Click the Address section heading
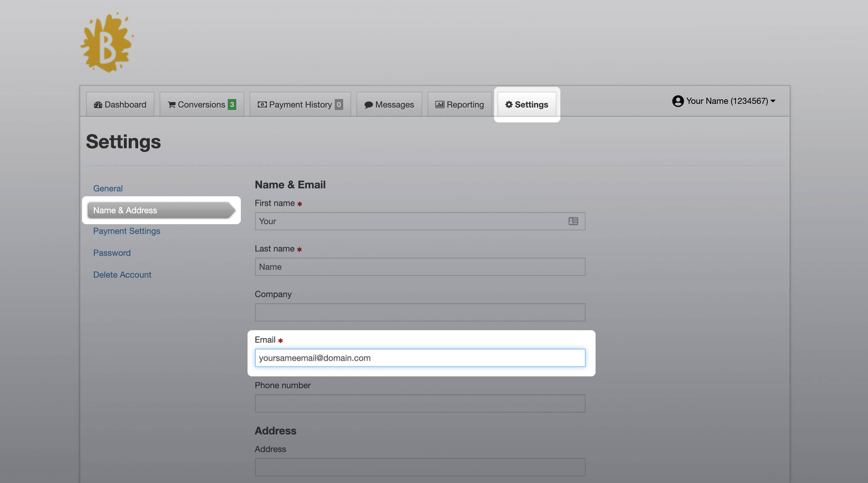Image resolution: width=868 pixels, height=483 pixels. point(275,430)
